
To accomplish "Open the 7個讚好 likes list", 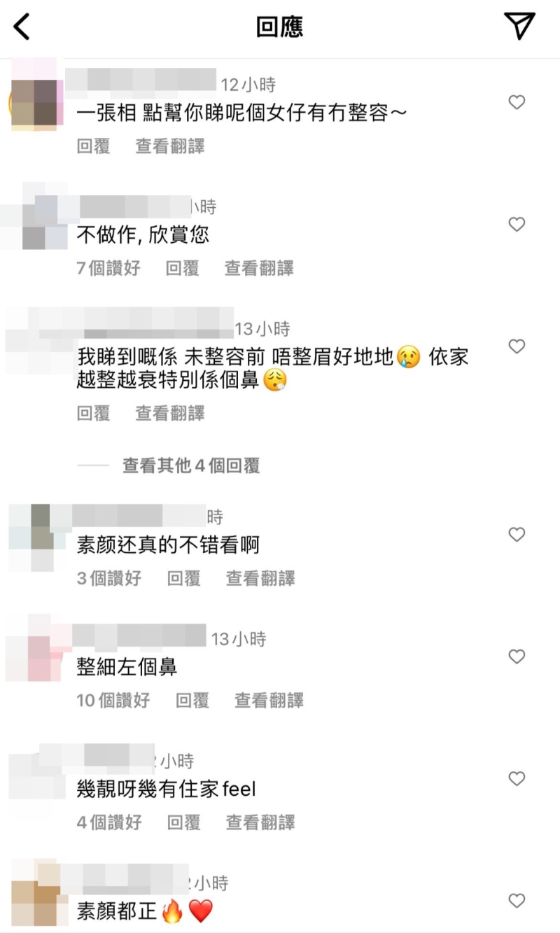I will (x=108, y=268).
